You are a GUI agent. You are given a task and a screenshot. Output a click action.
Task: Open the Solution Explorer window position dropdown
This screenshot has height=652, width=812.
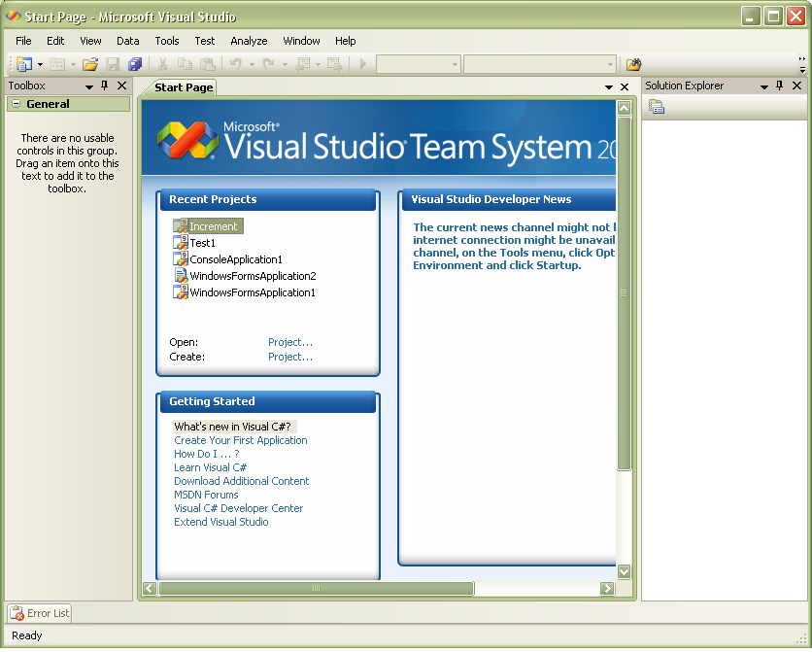(x=763, y=86)
